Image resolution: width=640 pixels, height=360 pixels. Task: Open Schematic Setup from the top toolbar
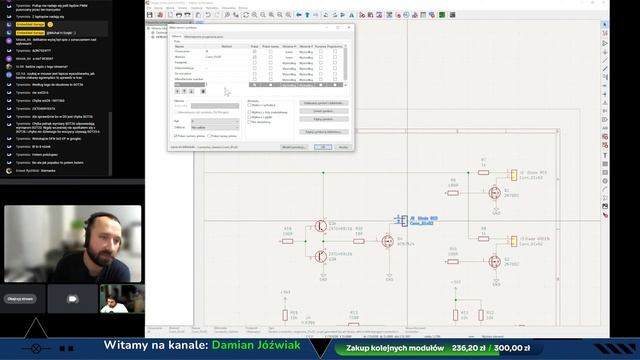(160, 15)
